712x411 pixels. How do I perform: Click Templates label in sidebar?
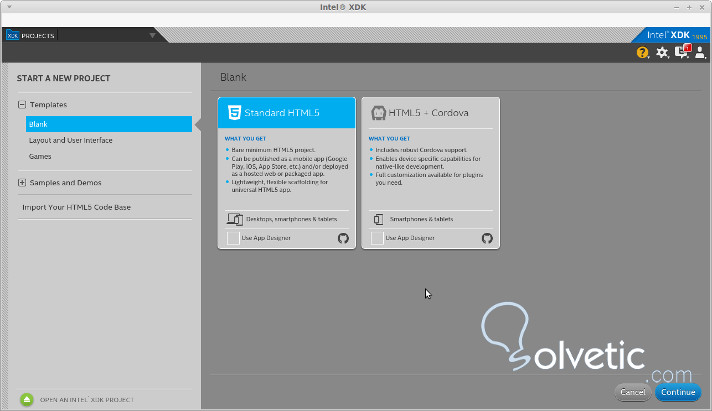[48, 104]
